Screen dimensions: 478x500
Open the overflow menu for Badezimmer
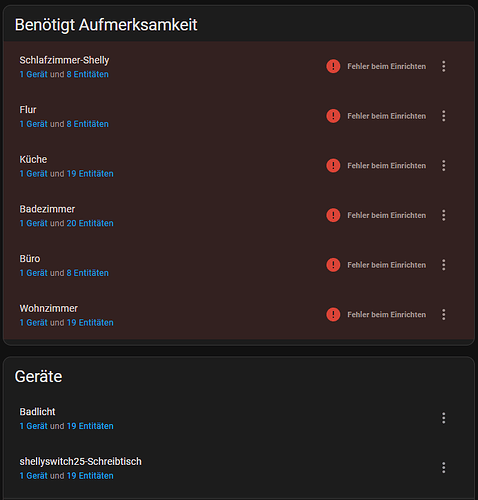coord(443,215)
